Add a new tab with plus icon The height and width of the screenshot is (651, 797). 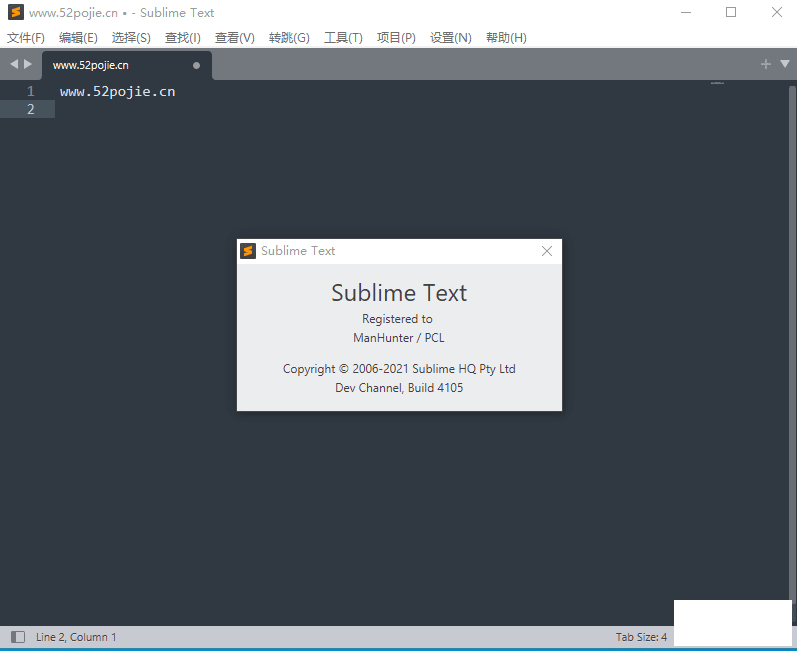[765, 64]
